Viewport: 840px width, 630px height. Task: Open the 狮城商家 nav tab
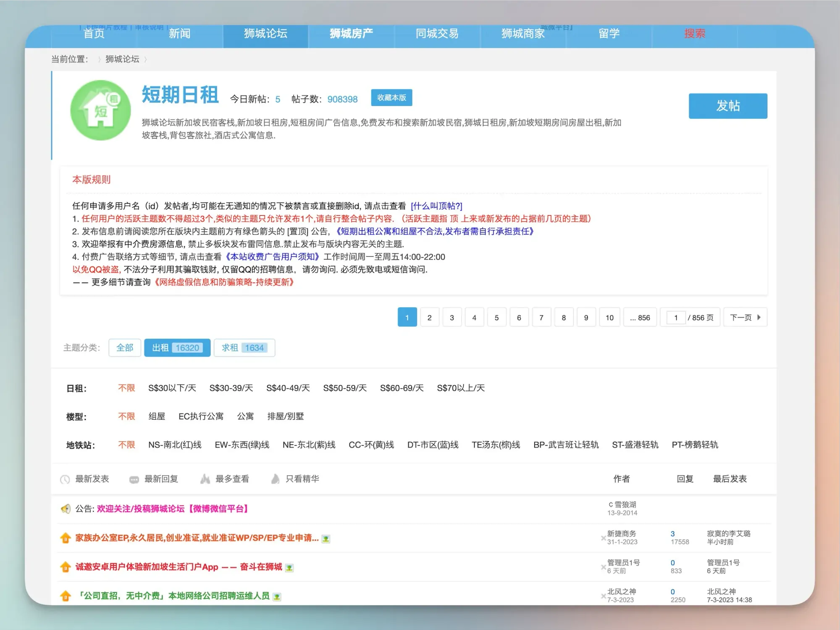pyautogui.click(x=523, y=34)
